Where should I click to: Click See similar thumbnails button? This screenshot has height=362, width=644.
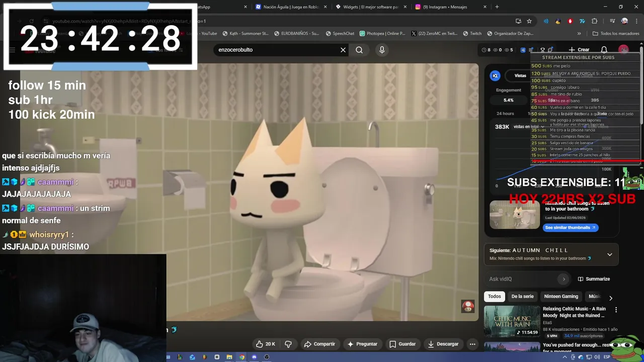pos(571,227)
